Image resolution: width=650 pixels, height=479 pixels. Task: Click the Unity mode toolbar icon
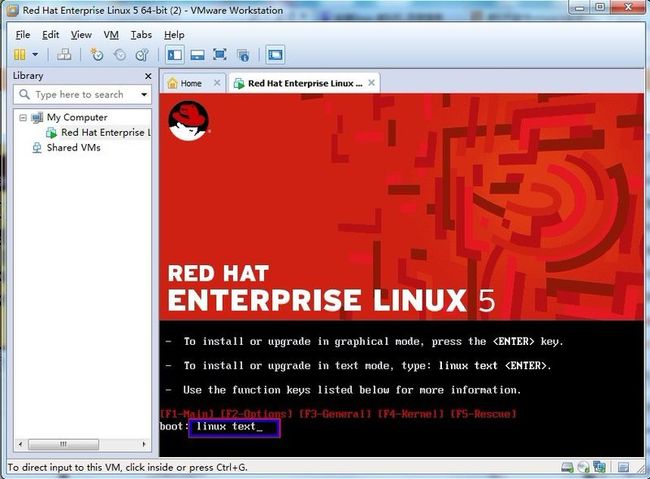point(243,55)
